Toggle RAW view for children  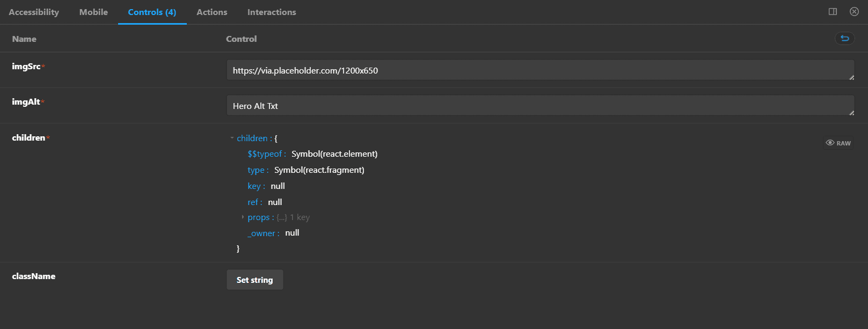click(x=838, y=143)
